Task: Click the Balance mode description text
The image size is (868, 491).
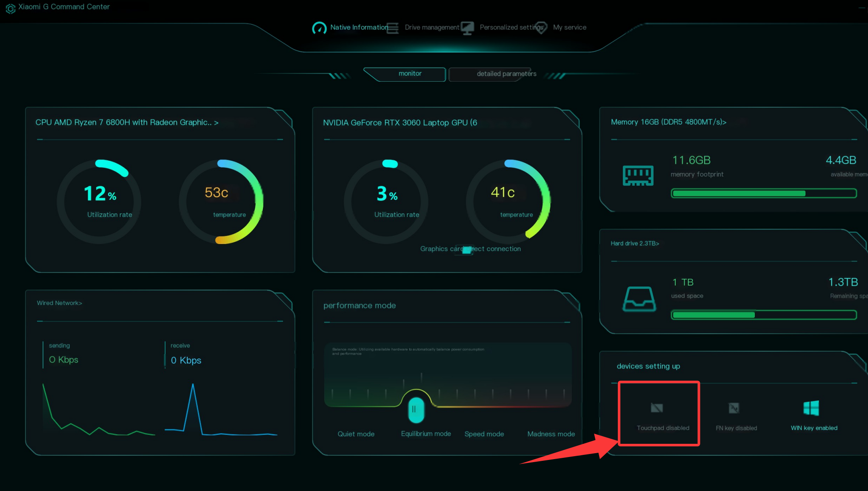Action: [x=408, y=351]
